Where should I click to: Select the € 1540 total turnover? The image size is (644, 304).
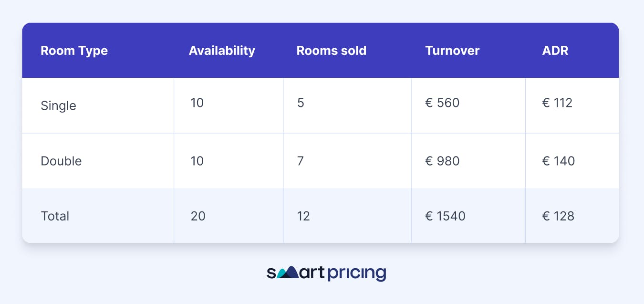pyautogui.click(x=445, y=216)
